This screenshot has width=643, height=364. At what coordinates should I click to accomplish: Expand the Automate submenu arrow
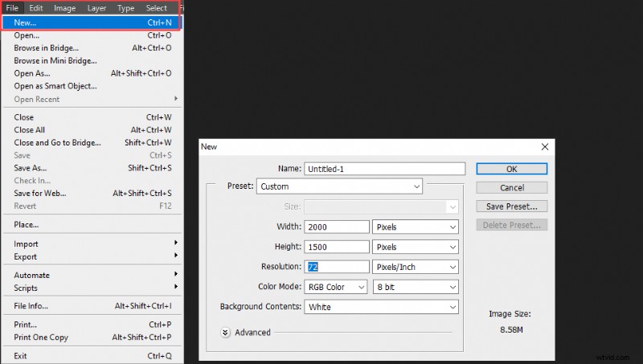(x=176, y=275)
